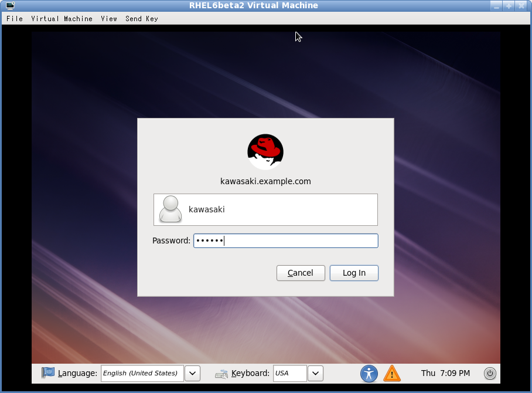This screenshot has height=393, width=532.
Task: Click the kawasaki user avatar icon
Action: [x=170, y=209]
